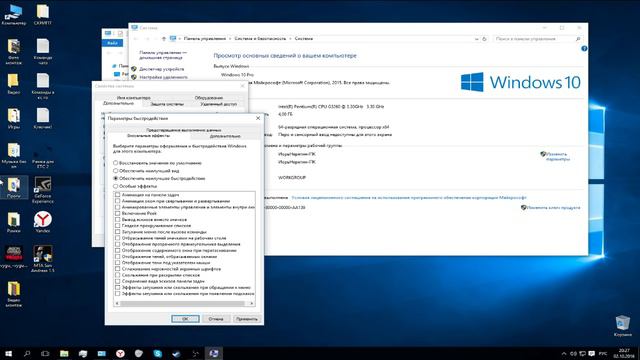This screenshot has width=640, height=360.
Task: Select the Видео folder on desktop
Action: point(13,84)
